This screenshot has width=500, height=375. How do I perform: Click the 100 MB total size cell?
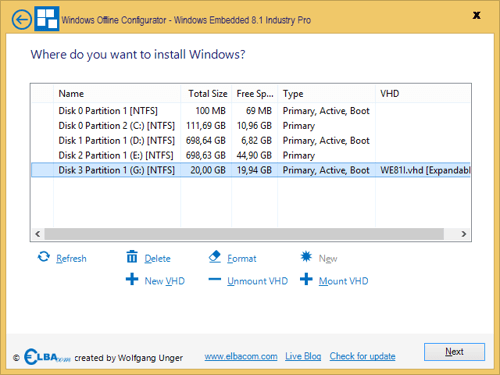(210, 111)
